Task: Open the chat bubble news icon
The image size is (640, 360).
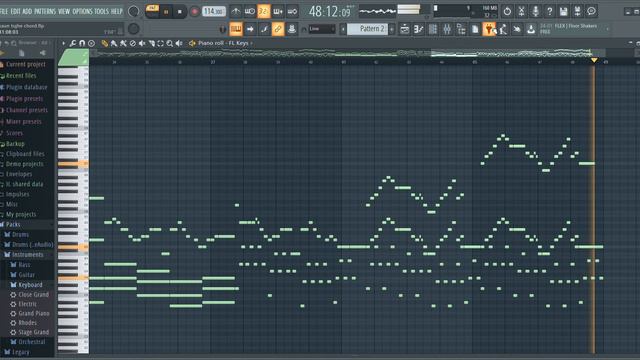Action: click(x=591, y=11)
